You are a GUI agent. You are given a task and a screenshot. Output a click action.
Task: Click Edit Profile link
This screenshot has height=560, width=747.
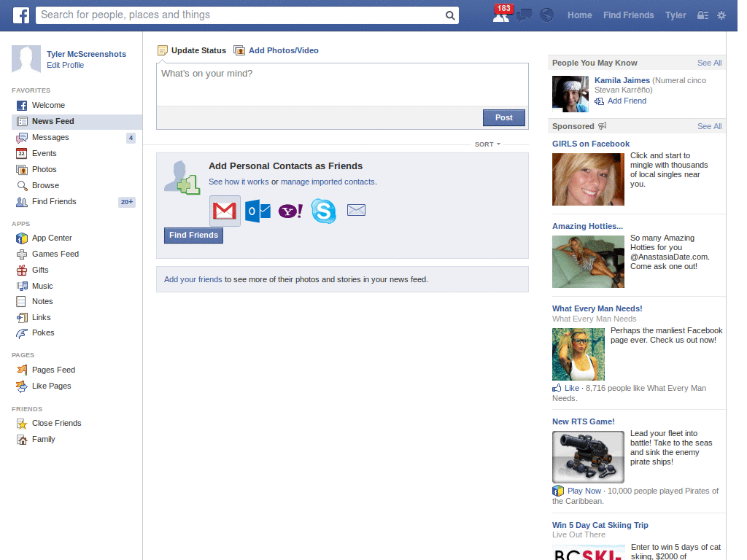[x=65, y=65]
